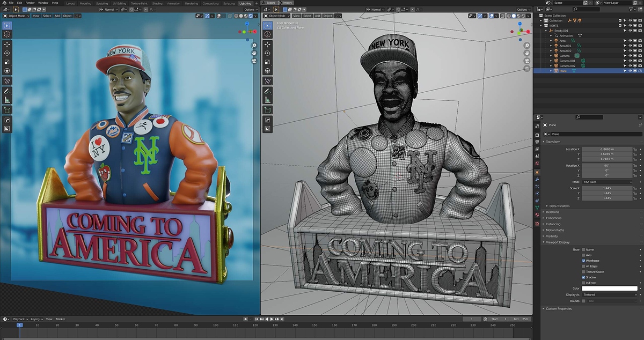This screenshot has height=340, width=644.
Task: Open the Material properties tab icon
Action: 537,215
